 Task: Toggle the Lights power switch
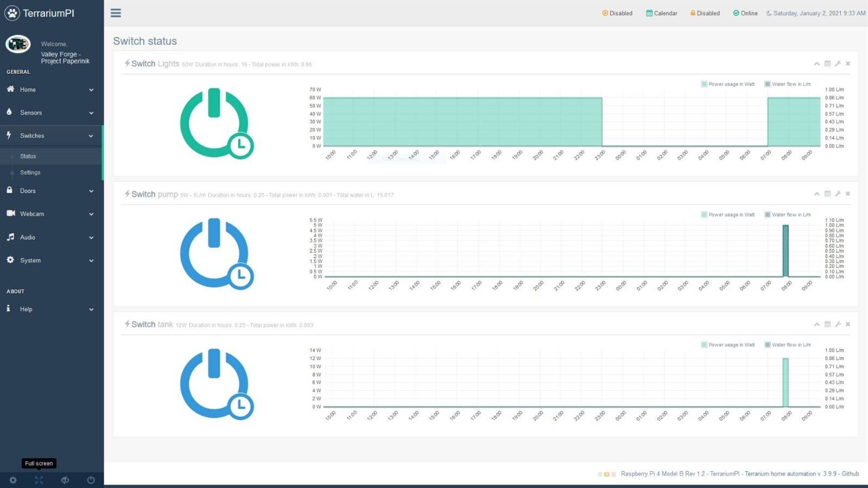(216, 124)
